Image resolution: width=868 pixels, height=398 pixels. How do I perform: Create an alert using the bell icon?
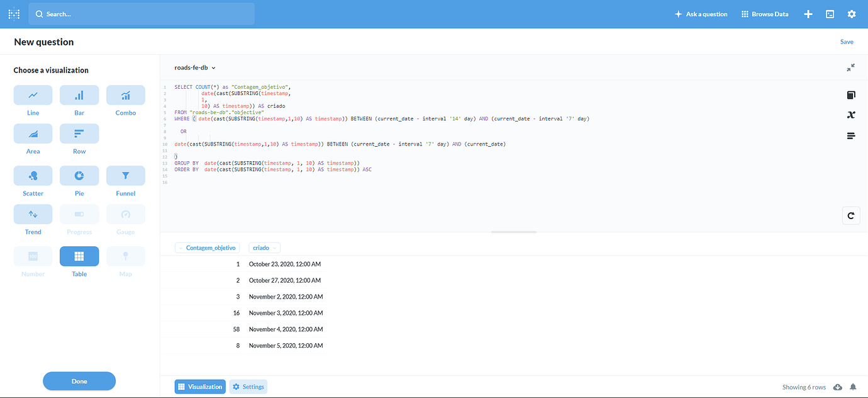tap(853, 387)
